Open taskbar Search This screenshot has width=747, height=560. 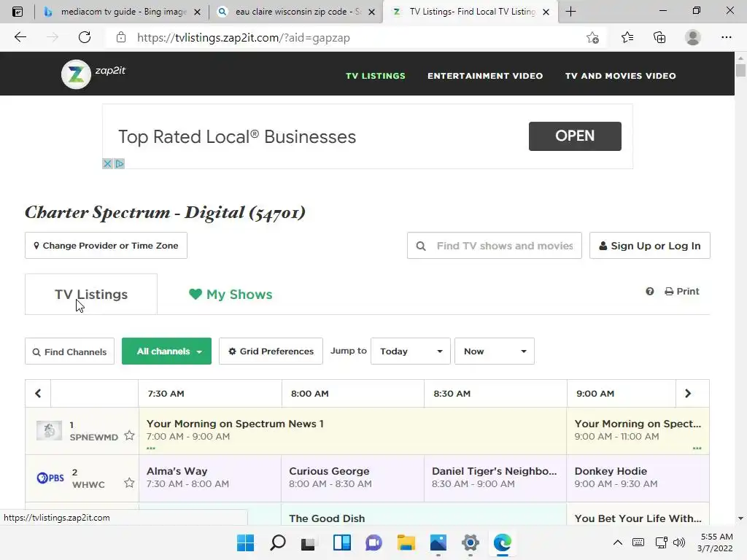point(278,542)
